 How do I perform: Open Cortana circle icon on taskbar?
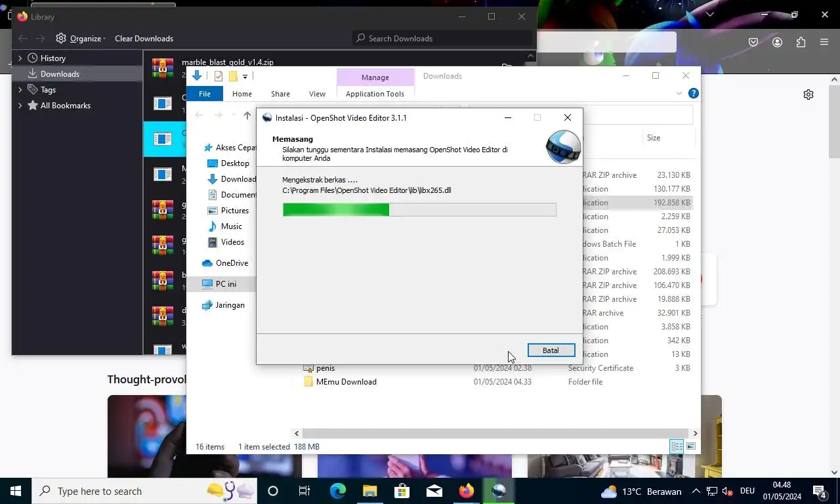[x=273, y=491]
